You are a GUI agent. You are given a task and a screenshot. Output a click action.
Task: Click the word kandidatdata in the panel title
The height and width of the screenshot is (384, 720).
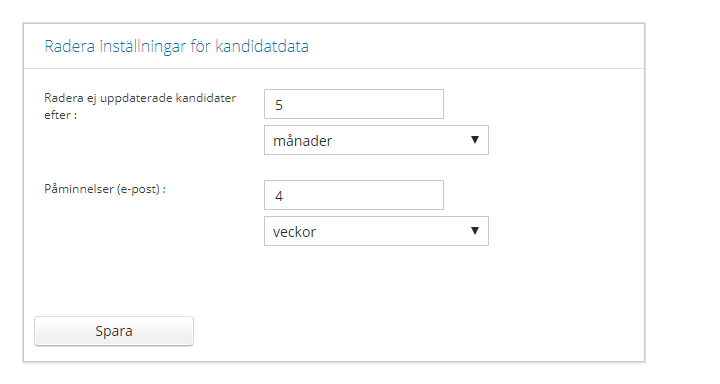[262, 46]
